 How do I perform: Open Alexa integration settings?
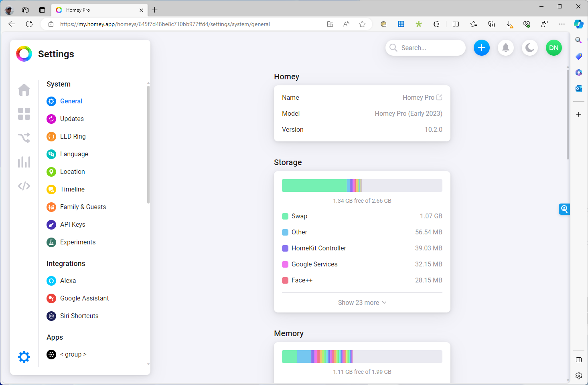[68, 281]
